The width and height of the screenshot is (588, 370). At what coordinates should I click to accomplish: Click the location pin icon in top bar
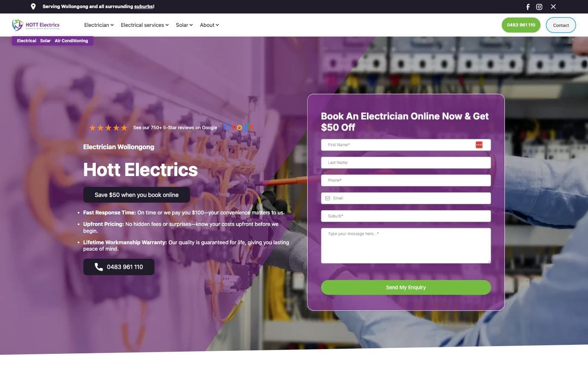(x=33, y=6)
